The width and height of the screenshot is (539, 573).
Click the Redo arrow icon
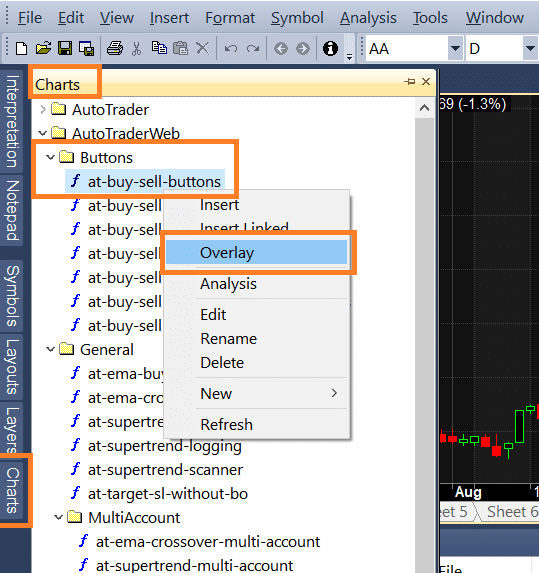tap(253, 49)
